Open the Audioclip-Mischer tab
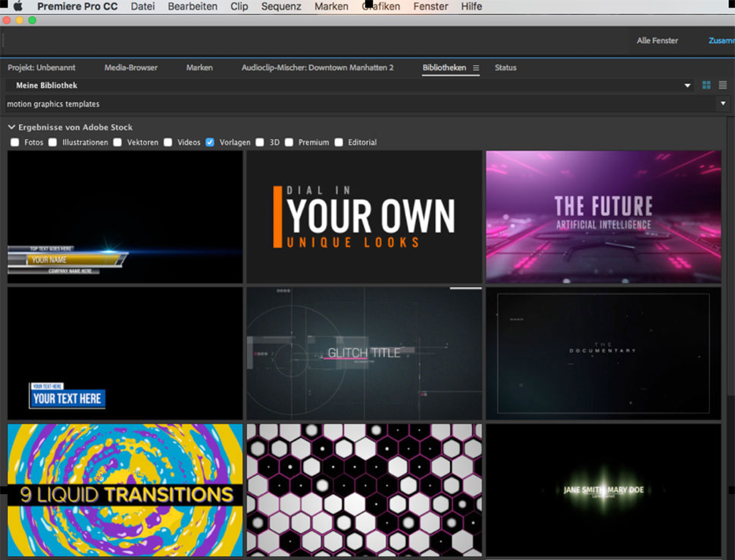 pyautogui.click(x=317, y=68)
